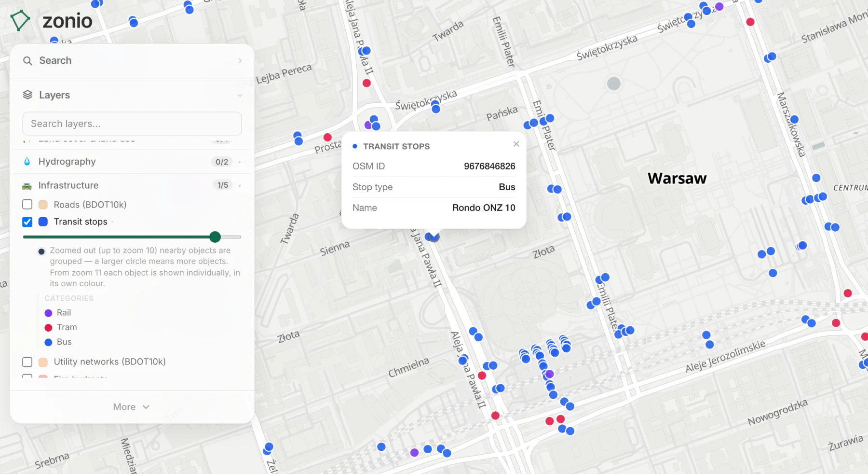Select the Infrastructure layer group
Image resolution: width=868 pixels, height=474 pixels.
pos(132,185)
